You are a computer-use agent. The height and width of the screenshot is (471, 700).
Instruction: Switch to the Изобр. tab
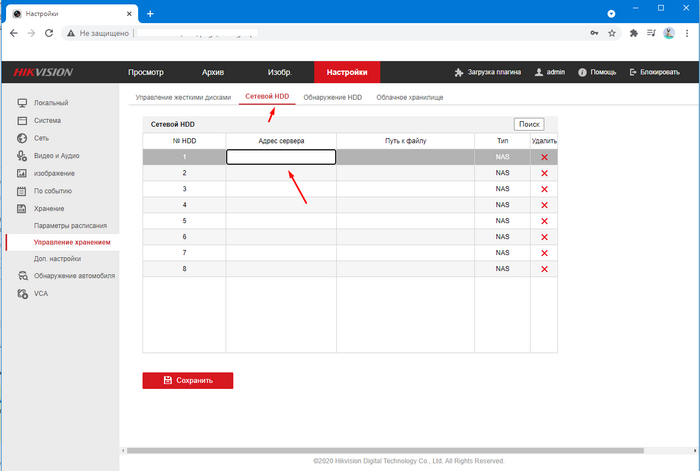click(280, 72)
